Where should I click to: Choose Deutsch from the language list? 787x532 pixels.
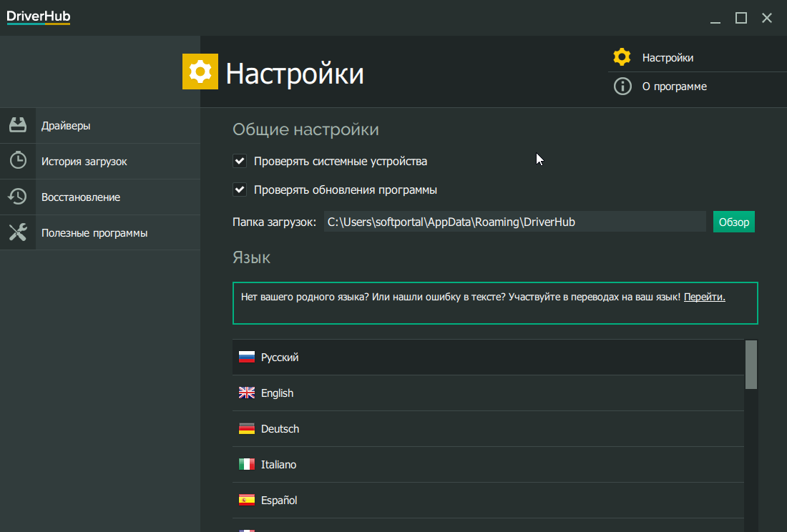coord(280,429)
